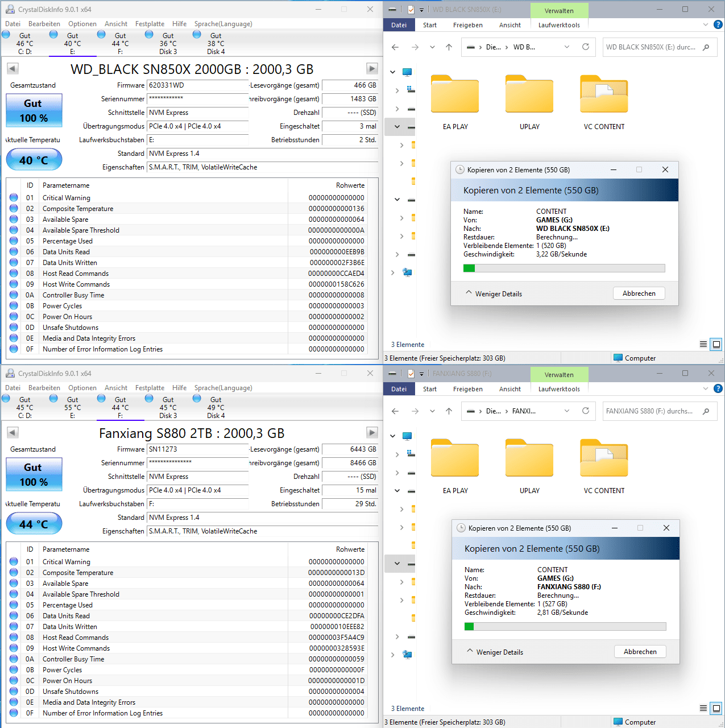Click Firmware field SN11273 in Fanxiang window
The image size is (725, 728).
[x=198, y=449]
